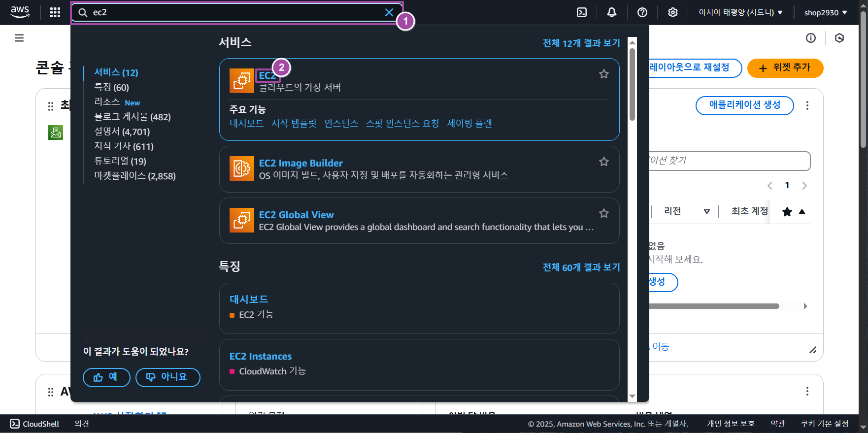This screenshot has height=433, width=868.
Task: Expand the shop2930 account menu
Action: (826, 12)
